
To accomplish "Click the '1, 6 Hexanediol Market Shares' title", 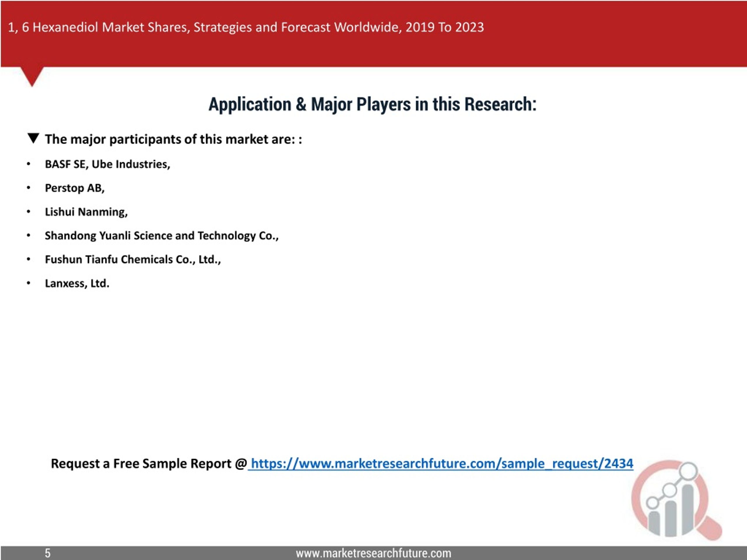I will click(245, 27).
